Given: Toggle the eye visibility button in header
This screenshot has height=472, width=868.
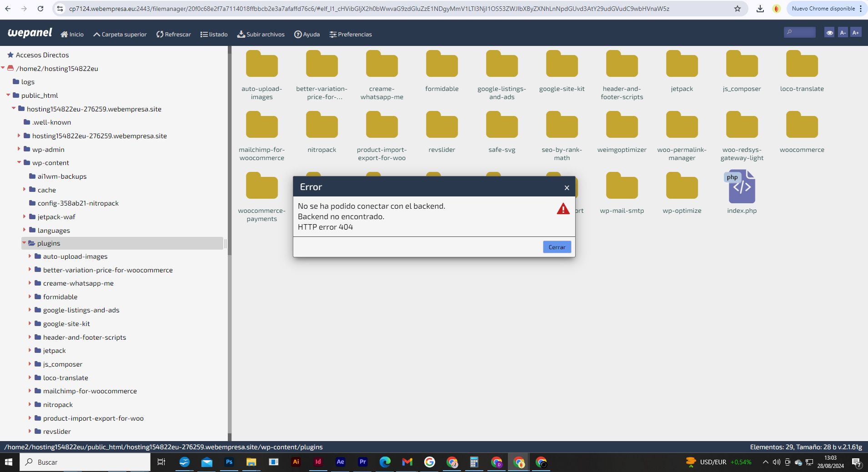Looking at the screenshot, I should click(x=829, y=32).
